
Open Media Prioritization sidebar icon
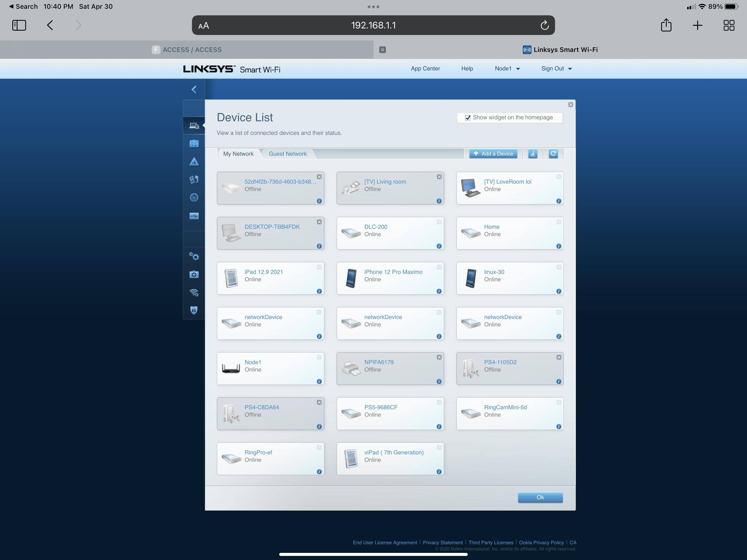tap(194, 180)
